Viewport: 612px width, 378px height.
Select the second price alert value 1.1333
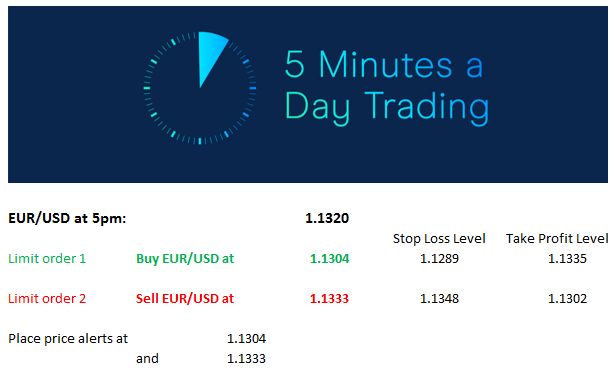click(x=246, y=358)
